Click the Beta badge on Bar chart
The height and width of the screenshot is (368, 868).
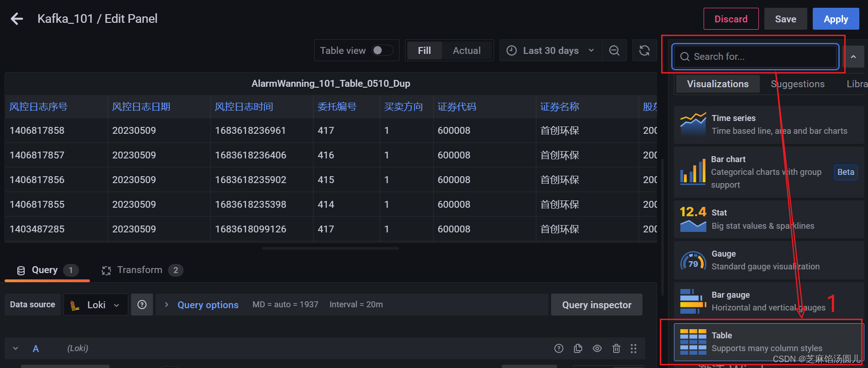[x=846, y=172]
